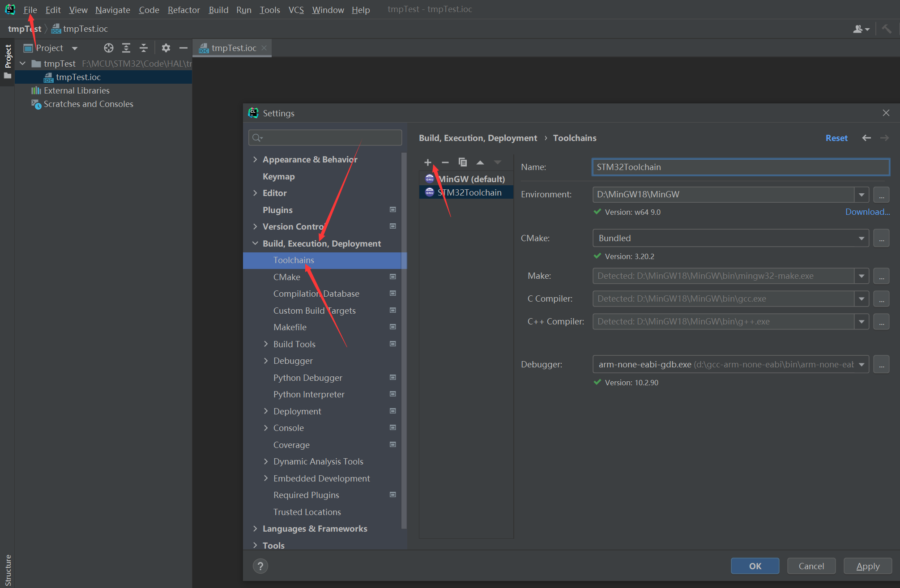The height and width of the screenshot is (588, 900).
Task: Expand the Debugger settings node
Action: 266,361
